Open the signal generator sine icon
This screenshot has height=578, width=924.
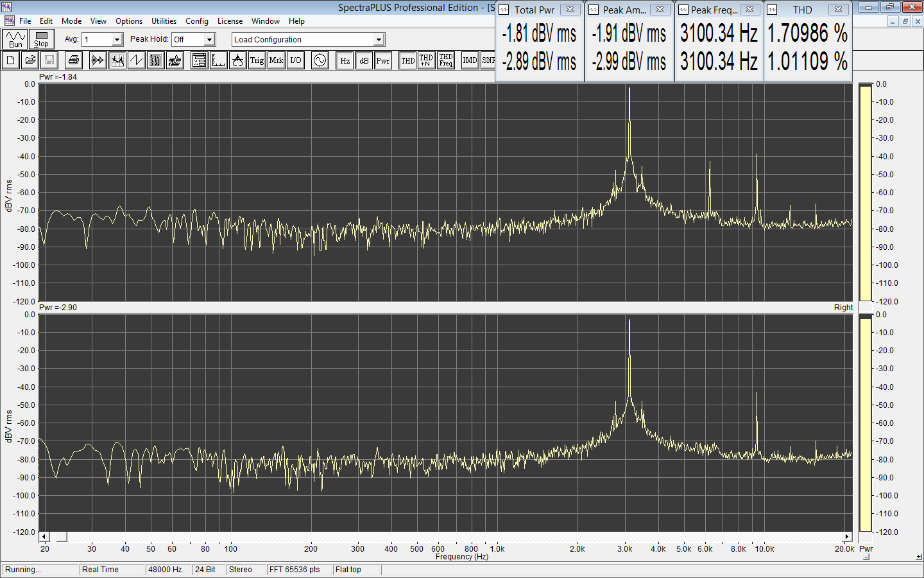tap(320, 60)
